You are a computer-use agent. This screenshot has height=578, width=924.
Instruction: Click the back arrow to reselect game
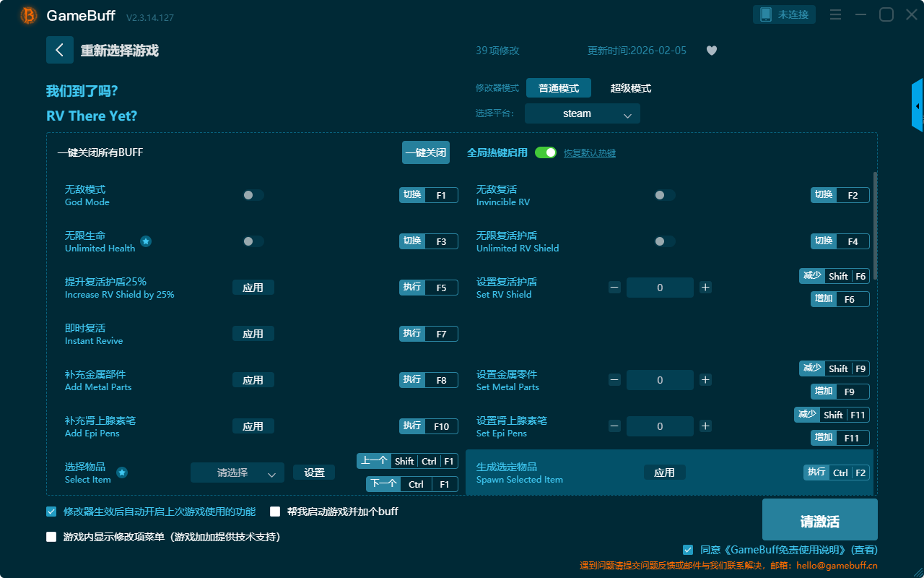click(x=60, y=50)
